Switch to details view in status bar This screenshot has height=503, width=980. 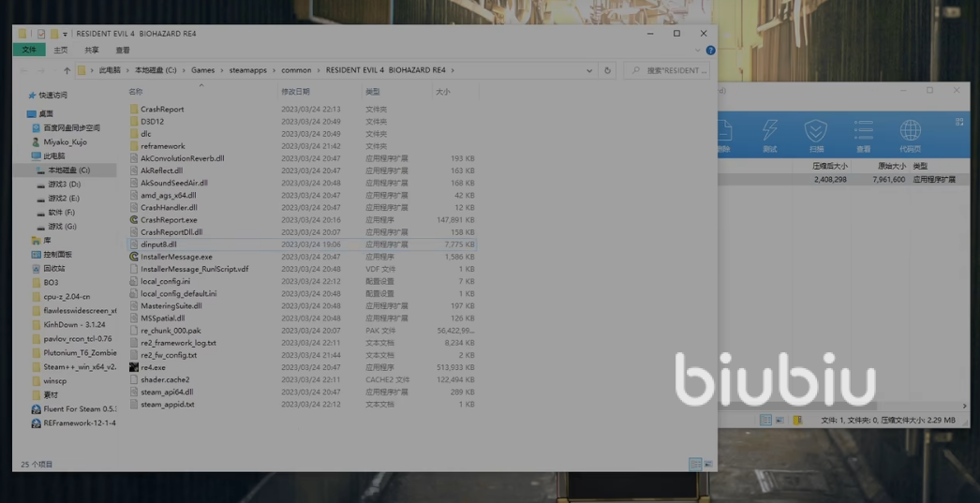pos(695,464)
